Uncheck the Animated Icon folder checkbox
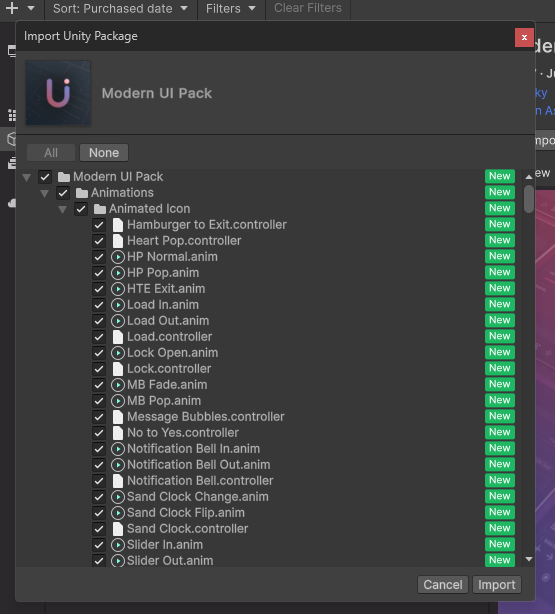555x614 pixels. pos(81,209)
